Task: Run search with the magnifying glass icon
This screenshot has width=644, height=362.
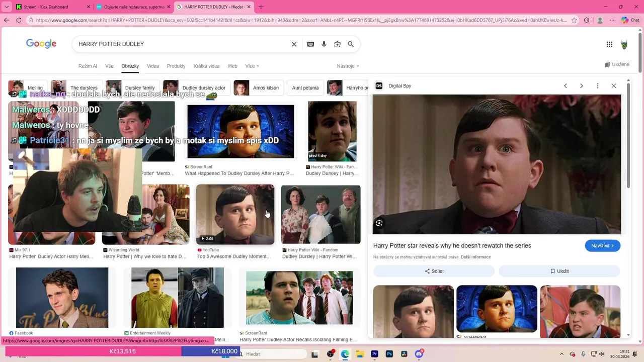Action: pyautogui.click(x=351, y=44)
